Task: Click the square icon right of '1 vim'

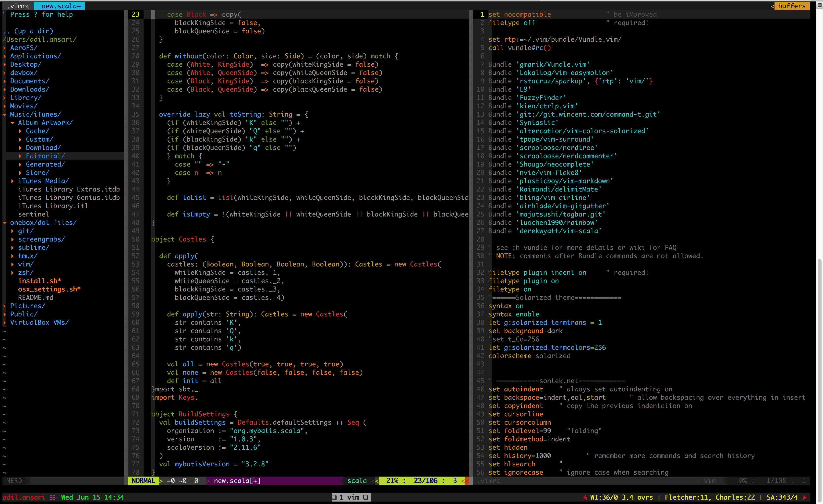Action: [x=366, y=497]
